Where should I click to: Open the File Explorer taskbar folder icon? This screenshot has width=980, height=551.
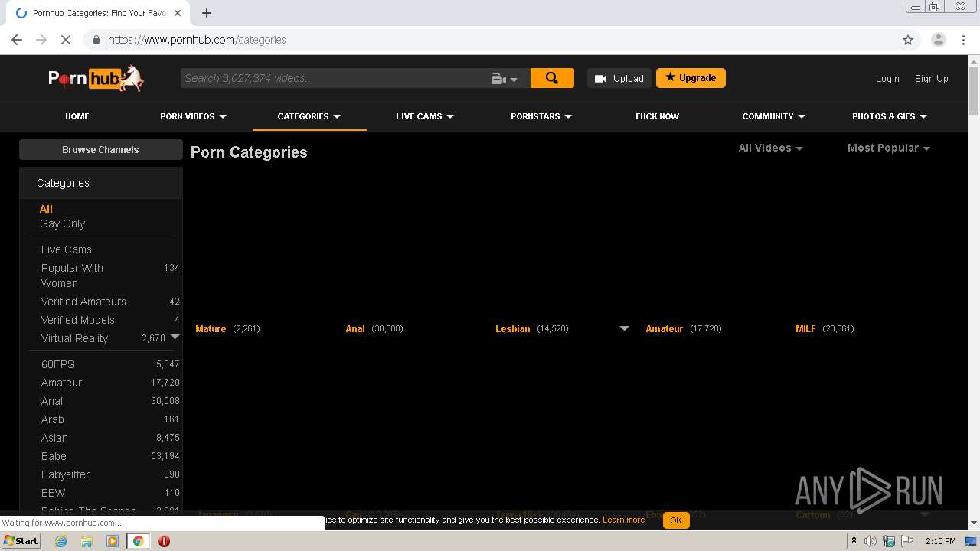(87, 541)
